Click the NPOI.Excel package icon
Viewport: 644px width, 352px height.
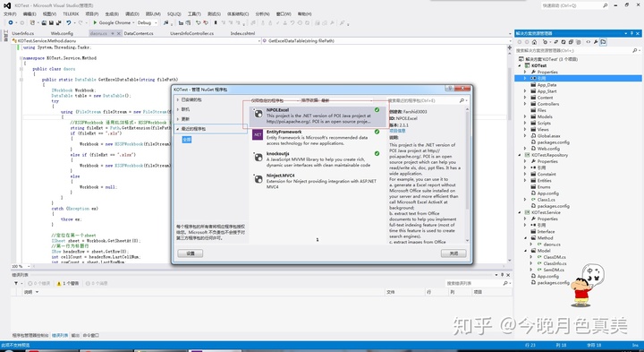pos(258,114)
